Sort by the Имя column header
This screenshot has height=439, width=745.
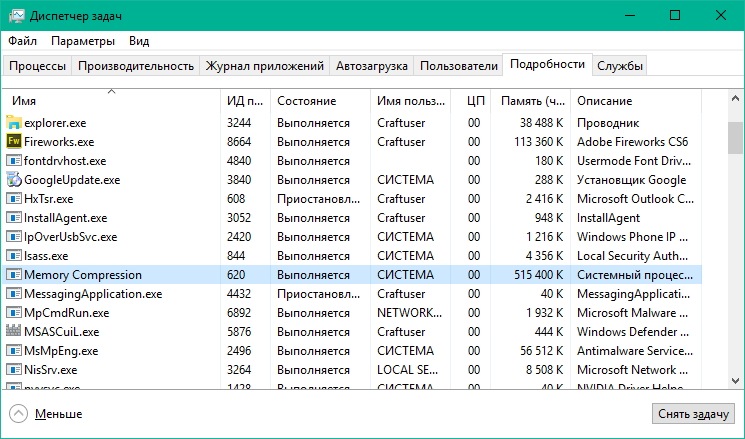coord(112,101)
